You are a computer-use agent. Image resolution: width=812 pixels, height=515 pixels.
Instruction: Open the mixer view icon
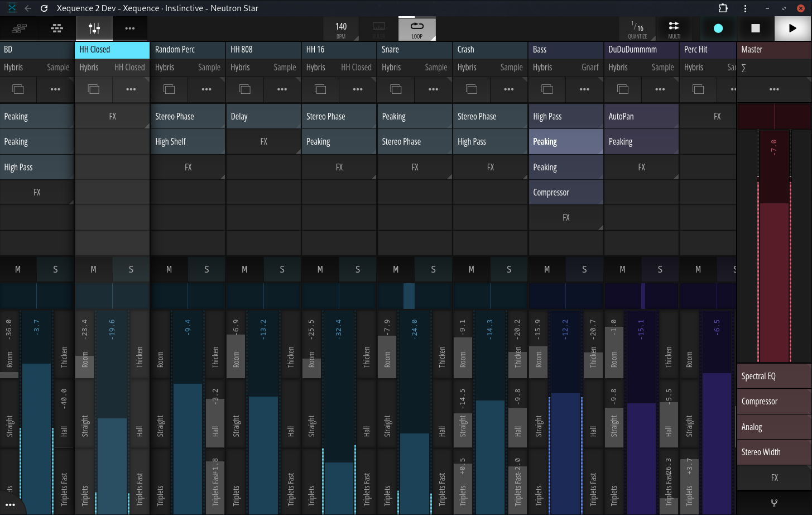[94, 28]
